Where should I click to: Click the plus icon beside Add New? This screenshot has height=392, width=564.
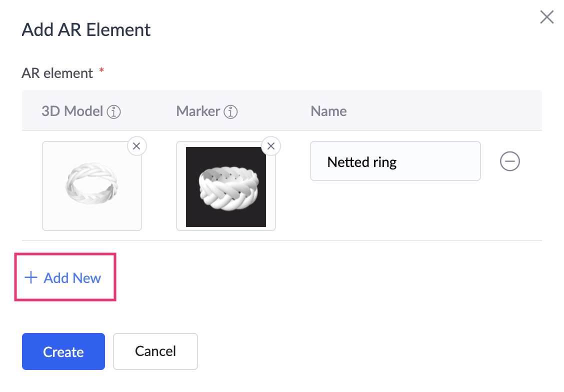click(31, 277)
